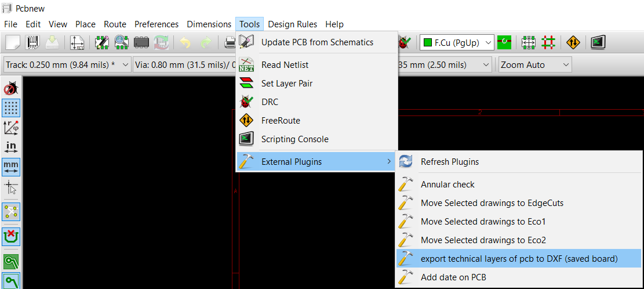This screenshot has width=644, height=289.
Task: Click Refresh Plugins in submenu
Action: (450, 162)
